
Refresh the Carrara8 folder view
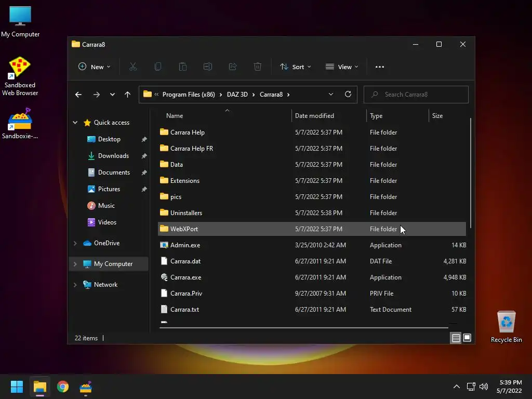(x=348, y=95)
